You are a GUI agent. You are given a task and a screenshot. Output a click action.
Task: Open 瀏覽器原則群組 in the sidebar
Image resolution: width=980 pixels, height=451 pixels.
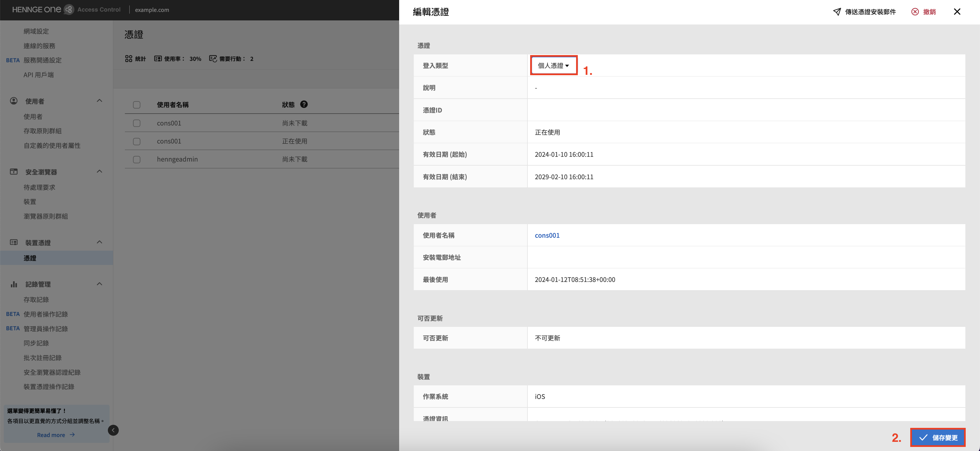coord(46,216)
